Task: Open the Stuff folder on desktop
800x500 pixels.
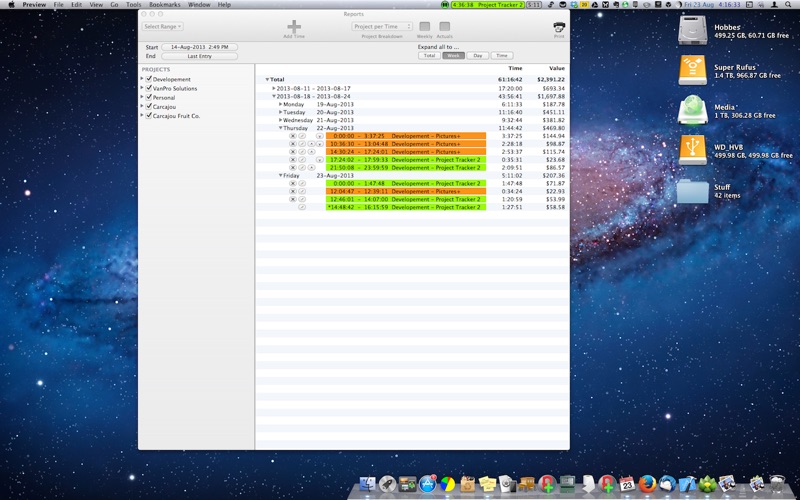Action: point(692,191)
